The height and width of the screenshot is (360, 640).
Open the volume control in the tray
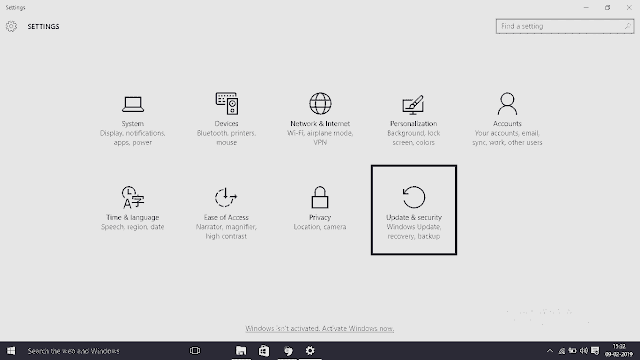tap(584, 351)
